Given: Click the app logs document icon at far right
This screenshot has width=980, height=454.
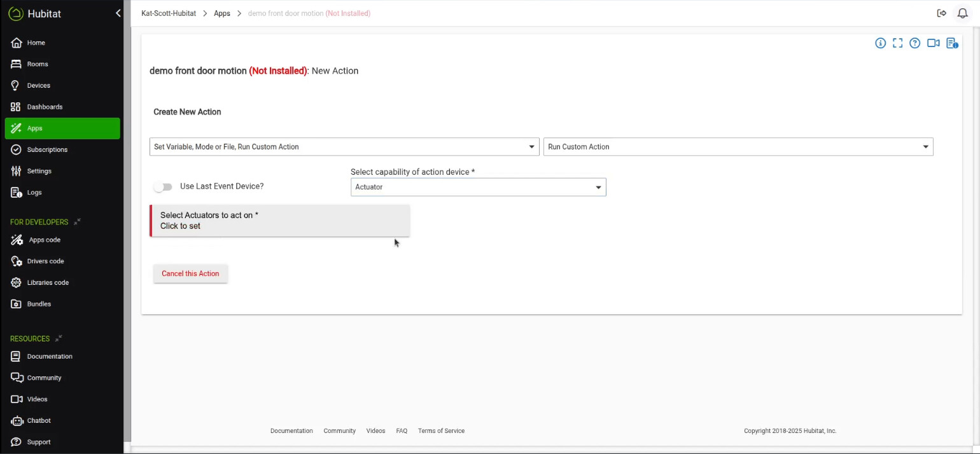Looking at the screenshot, I should [x=952, y=43].
